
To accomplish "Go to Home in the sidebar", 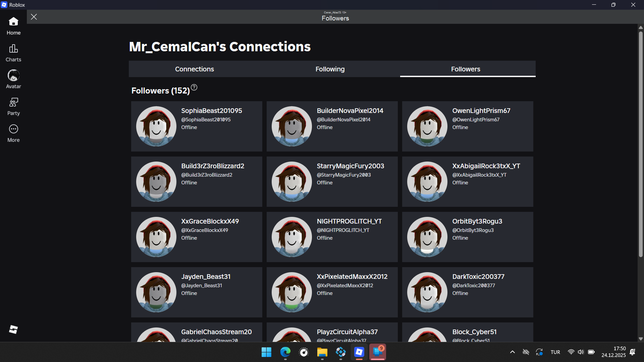I will coord(13,26).
